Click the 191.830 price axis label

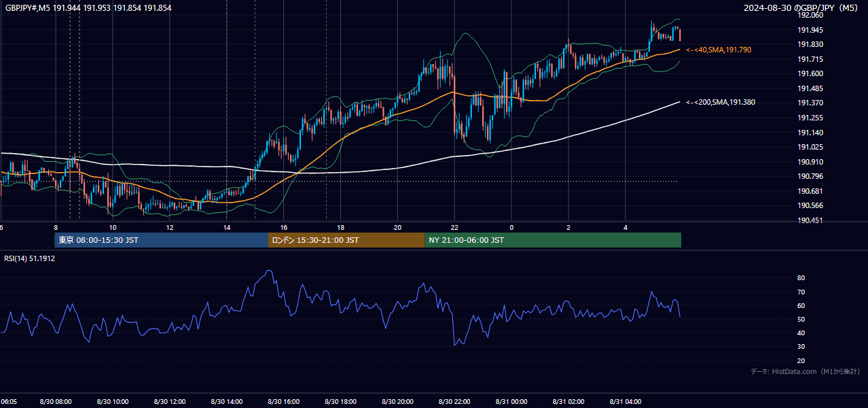810,44
